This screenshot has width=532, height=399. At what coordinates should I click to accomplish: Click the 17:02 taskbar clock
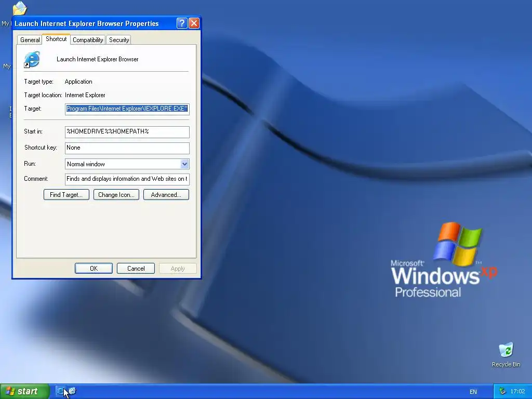coord(517,392)
